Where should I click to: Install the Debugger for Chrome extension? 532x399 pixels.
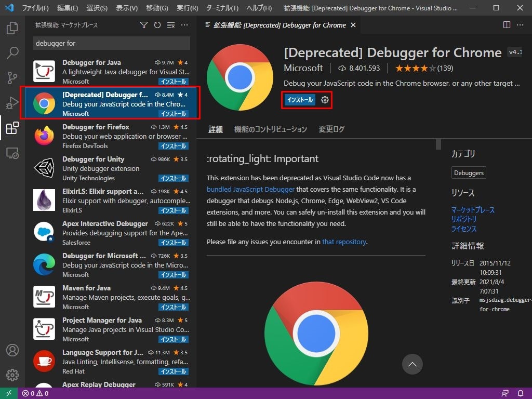click(300, 100)
